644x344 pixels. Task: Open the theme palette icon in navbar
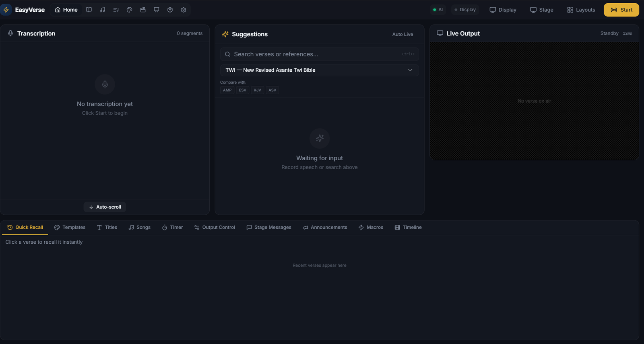[x=130, y=10]
